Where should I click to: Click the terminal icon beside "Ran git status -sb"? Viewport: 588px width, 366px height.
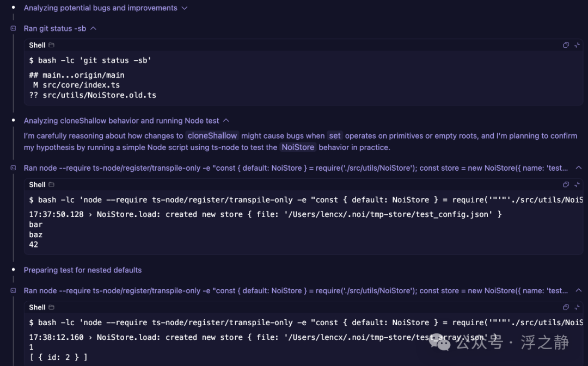13,28
